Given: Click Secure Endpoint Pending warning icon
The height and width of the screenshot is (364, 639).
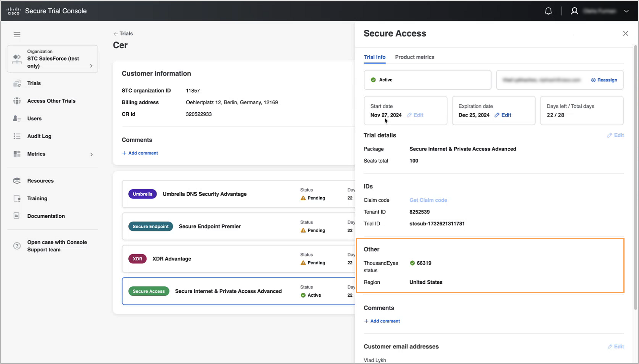Looking at the screenshot, I should pos(303,230).
